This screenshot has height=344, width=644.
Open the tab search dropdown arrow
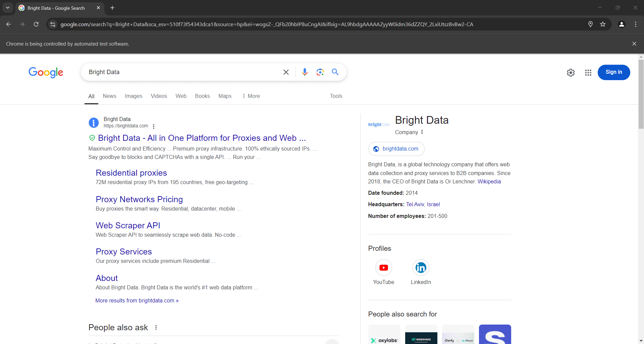tap(7, 8)
